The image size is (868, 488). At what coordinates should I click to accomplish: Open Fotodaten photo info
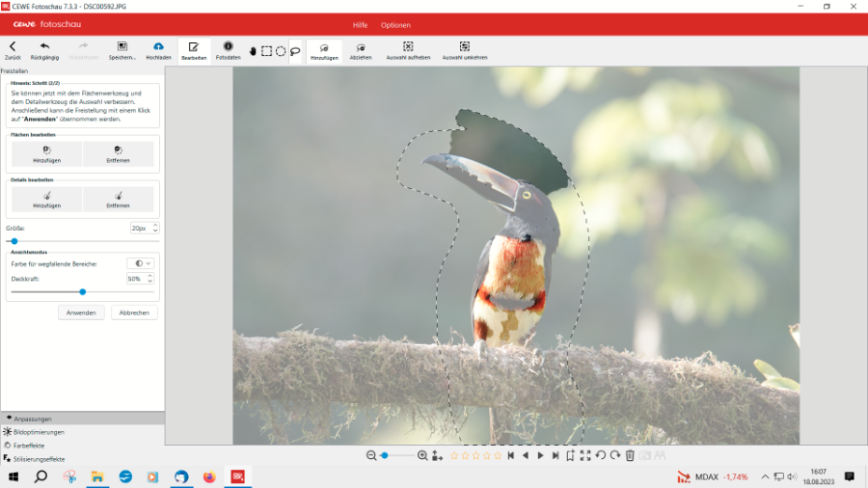[228, 50]
